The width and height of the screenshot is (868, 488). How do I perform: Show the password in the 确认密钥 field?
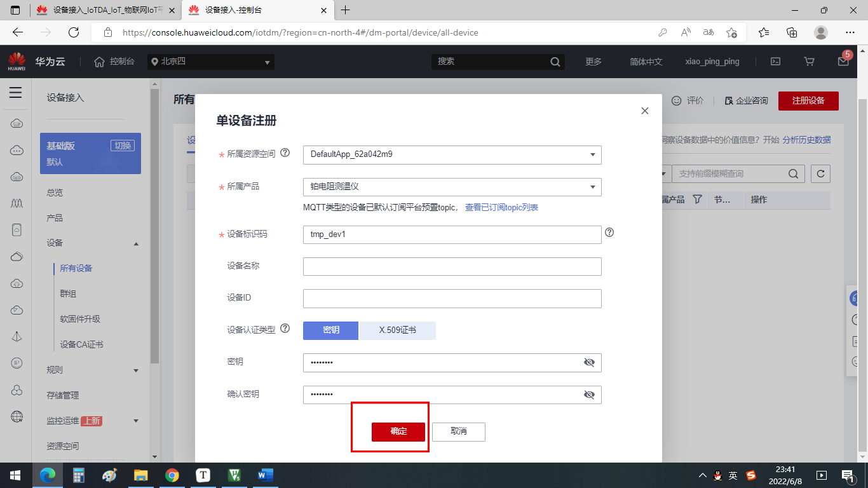[x=589, y=394]
